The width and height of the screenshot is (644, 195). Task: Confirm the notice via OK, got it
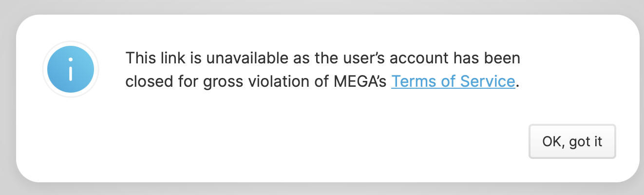click(572, 141)
